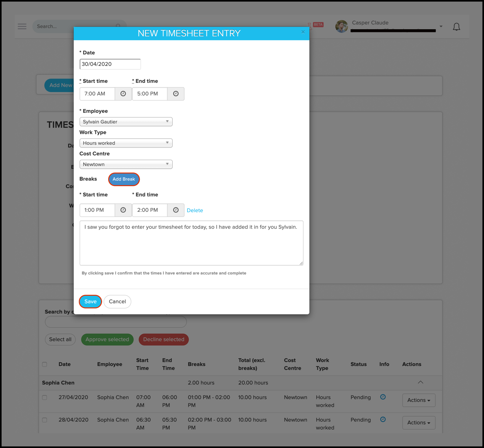Open shift end time clock picker
Viewport: 484px width, 448px height.
click(176, 94)
